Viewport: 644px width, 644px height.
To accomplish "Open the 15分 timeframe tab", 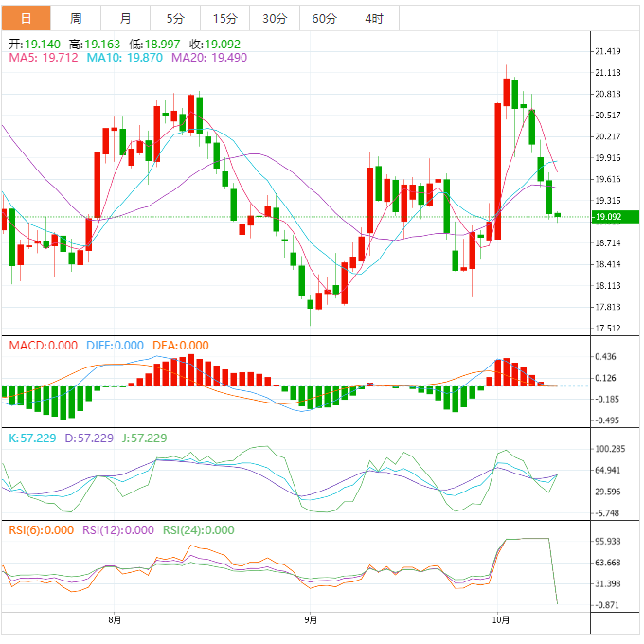I will pos(225,19).
